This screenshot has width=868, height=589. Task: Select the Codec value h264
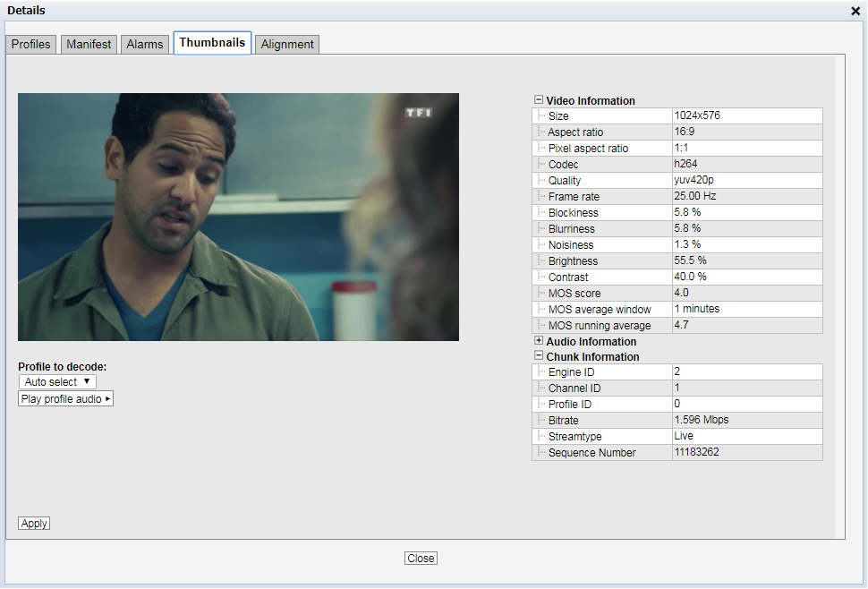coord(685,164)
